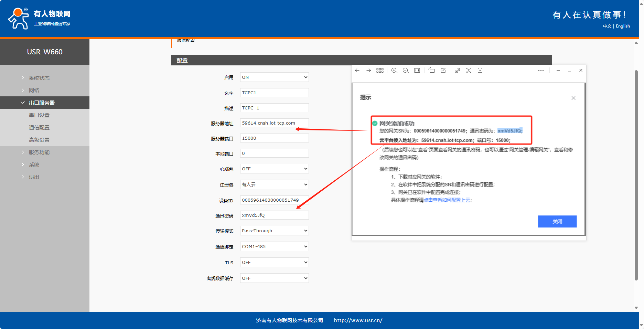
Task: Expand the 服务功能 sidebar menu
Action: pyautogui.click(x=39, y=152)
